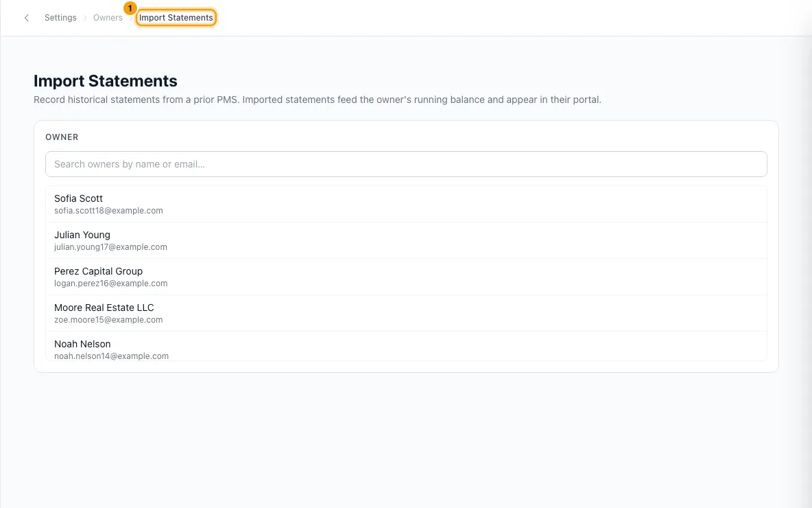Click the back arrow icon
This screenshot has height=508, width=812.
(x=27, y=18)
